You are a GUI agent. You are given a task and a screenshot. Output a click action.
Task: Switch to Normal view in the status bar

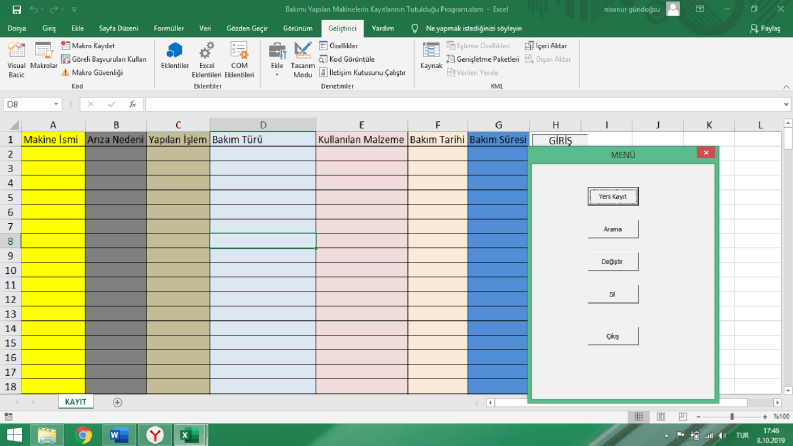pyautogui.click(x=639, y=417)
